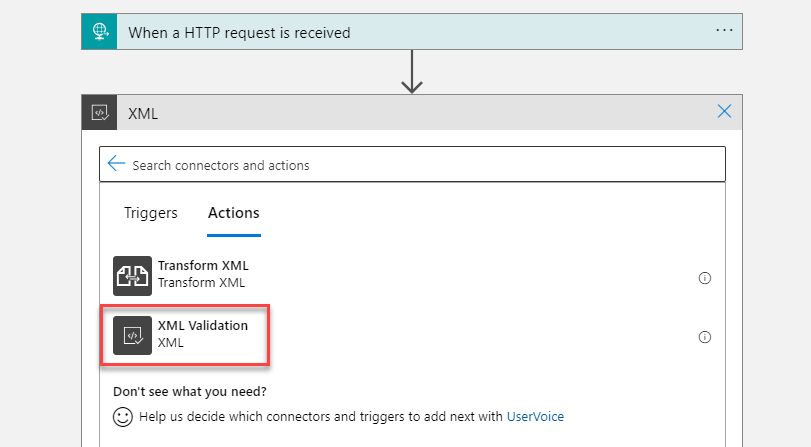Click the XML title in panel header
The image size is (811, 447).
click(x=144, y=114)
